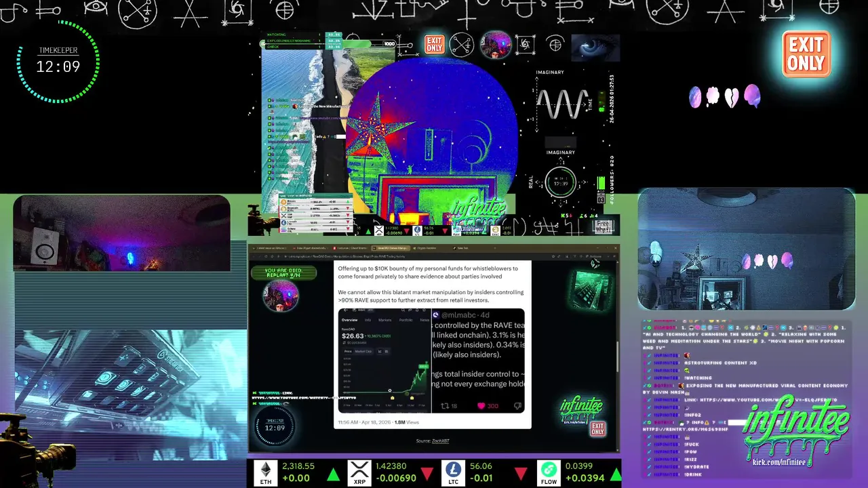
Task: Click the back arrow in RAVE chart header
Action: (x=344, y=310)
